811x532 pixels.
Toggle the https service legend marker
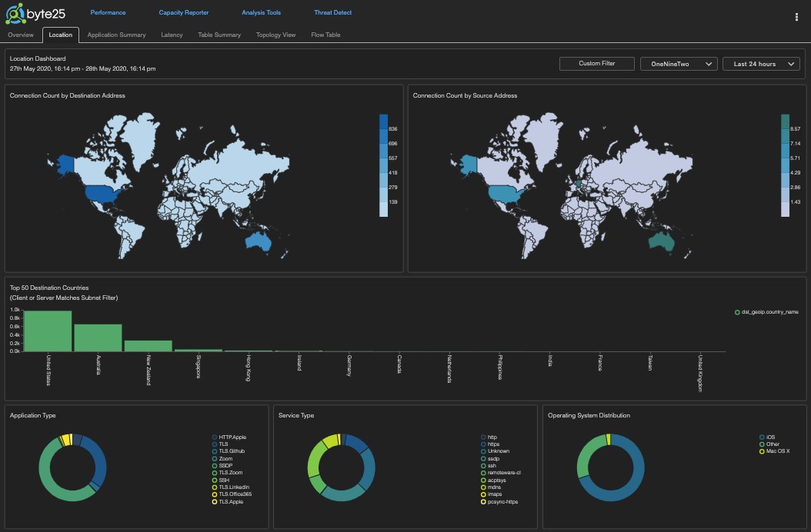[483, 444]
